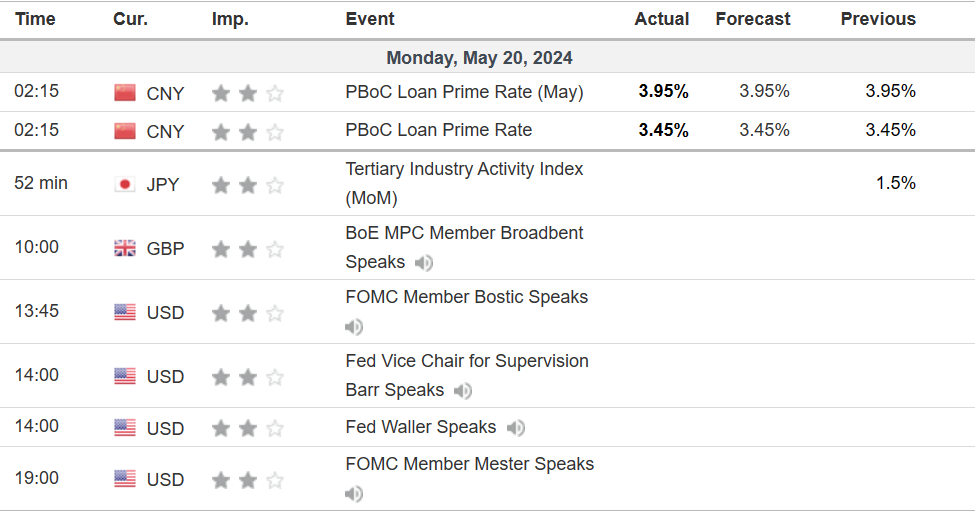The height and width of the screenshot is (515, 975).
Task: Click speaker icon under FOMC Member Bostic Speaks
Action: point(354,327)
